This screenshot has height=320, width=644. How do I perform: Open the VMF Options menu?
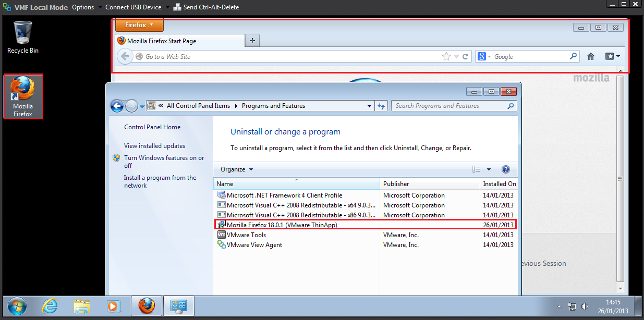click(x=83, y=7)
